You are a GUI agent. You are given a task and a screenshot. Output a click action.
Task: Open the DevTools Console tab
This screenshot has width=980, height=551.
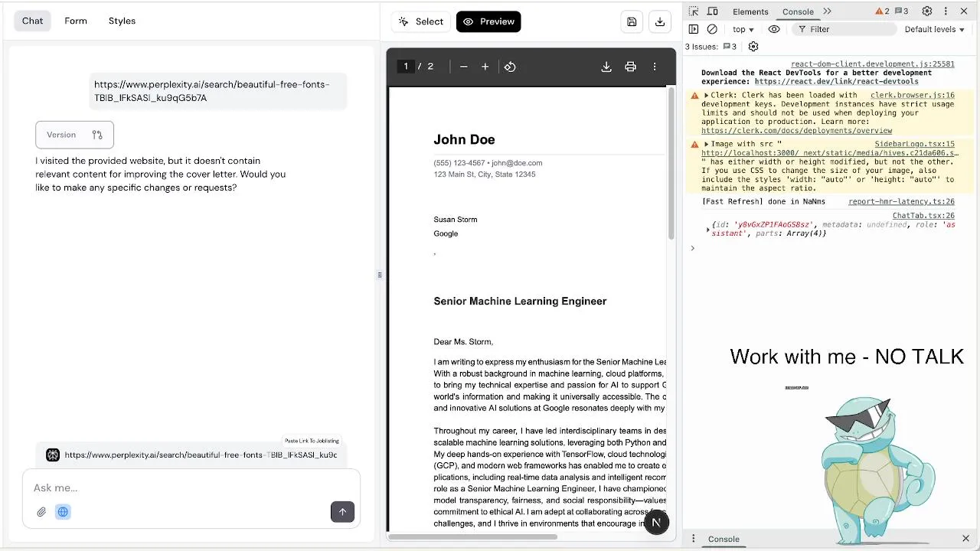click(x=798, y=11)
